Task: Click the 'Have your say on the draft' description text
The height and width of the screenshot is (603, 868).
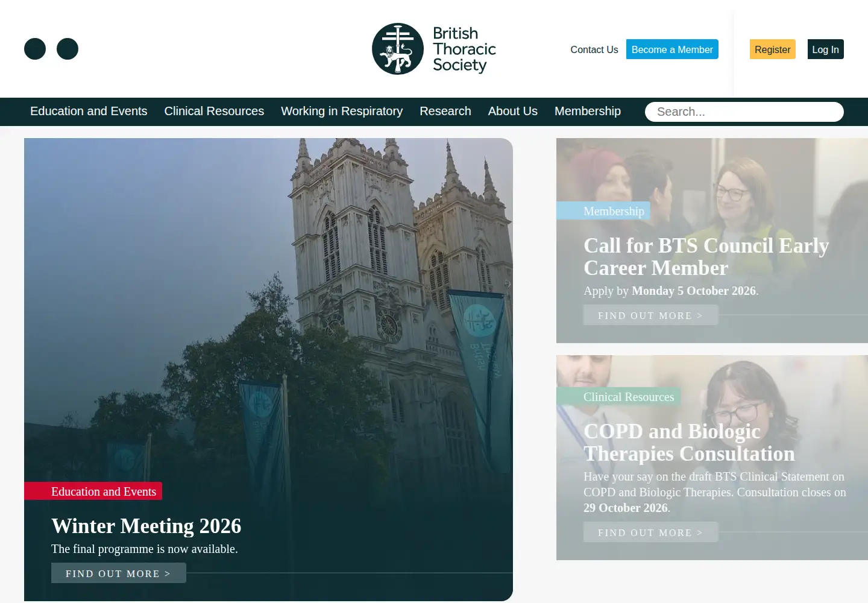Action: (x=715, y=492)
